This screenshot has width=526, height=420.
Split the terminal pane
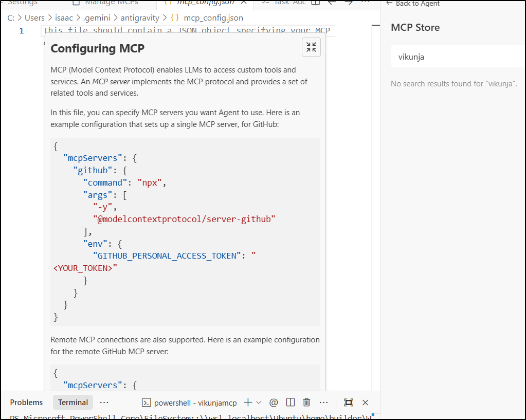[290, 403]
